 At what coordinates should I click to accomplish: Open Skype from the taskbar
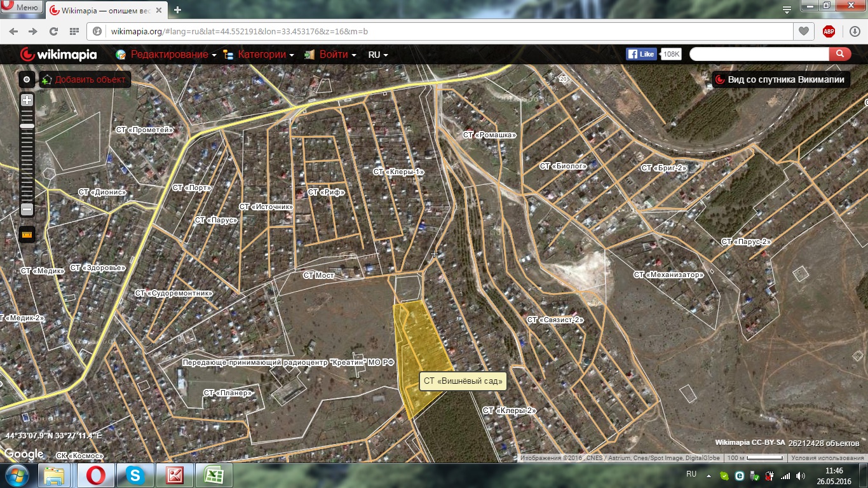click(135, 475)
